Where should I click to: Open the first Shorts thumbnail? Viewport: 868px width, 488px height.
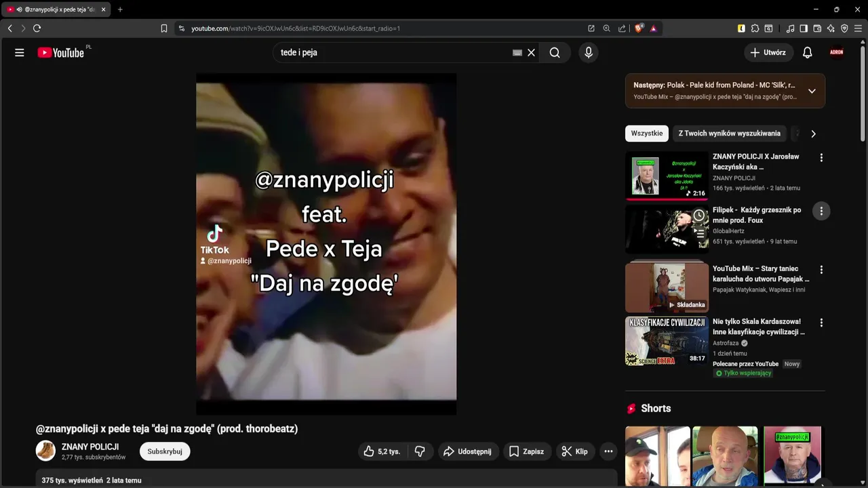click(x=658, y=455)
